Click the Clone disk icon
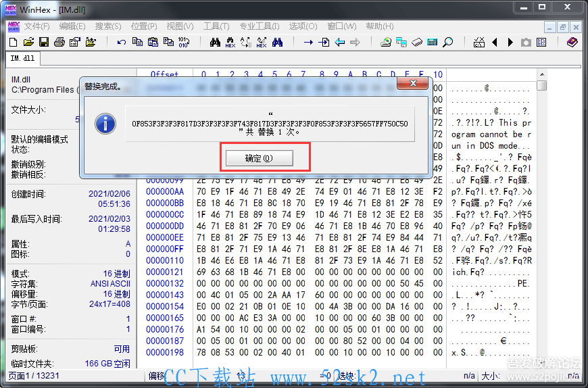This screenshot has height=388, width=588. [x=401, y=43]
